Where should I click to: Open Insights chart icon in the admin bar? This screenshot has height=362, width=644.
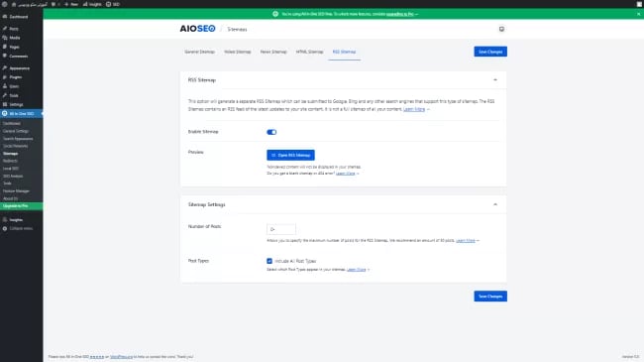[x=85, y=4]
